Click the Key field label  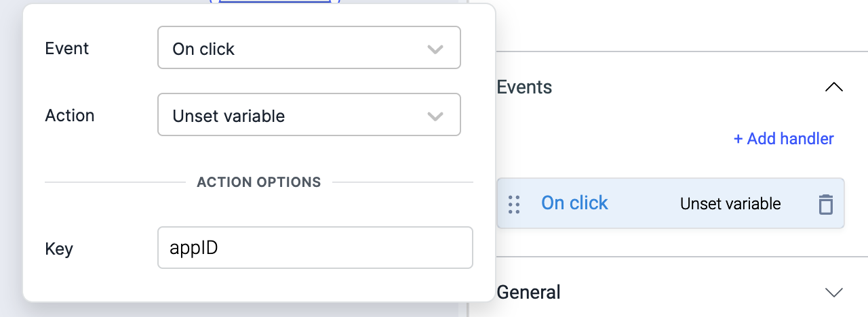point(58,249)
